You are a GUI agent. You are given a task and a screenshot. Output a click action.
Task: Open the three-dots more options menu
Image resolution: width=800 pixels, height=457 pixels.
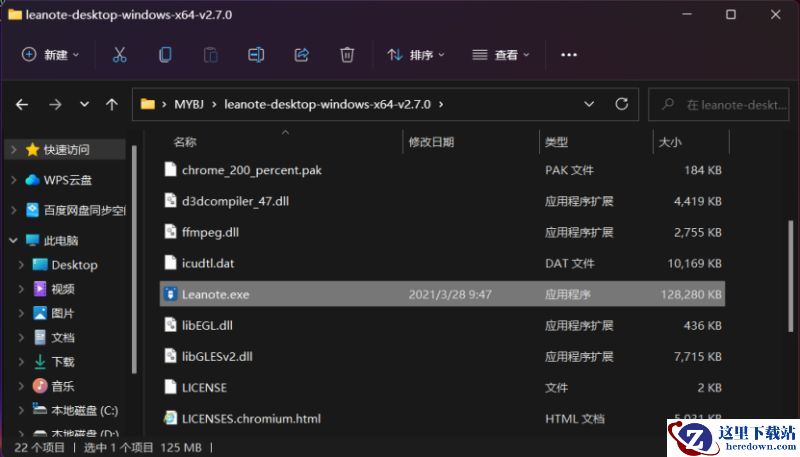click(569, 55)
